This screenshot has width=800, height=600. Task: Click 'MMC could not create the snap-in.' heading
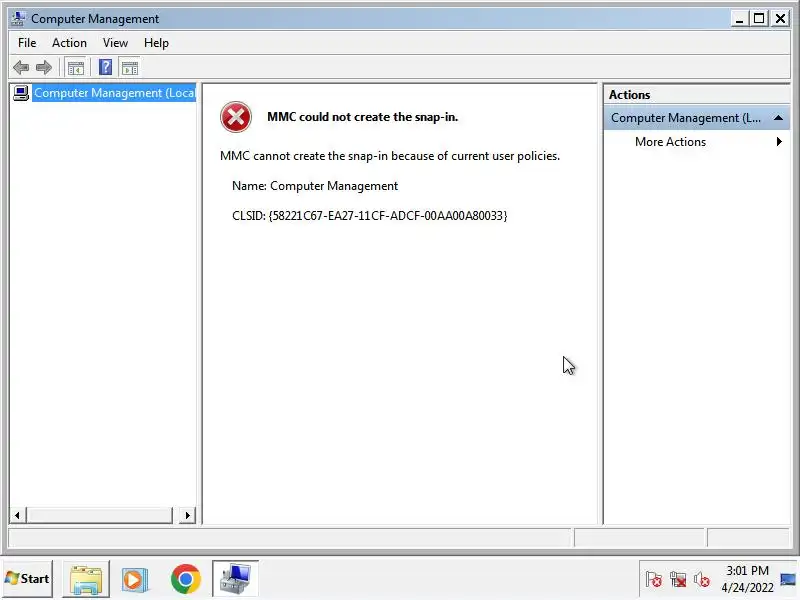(363, 117)
